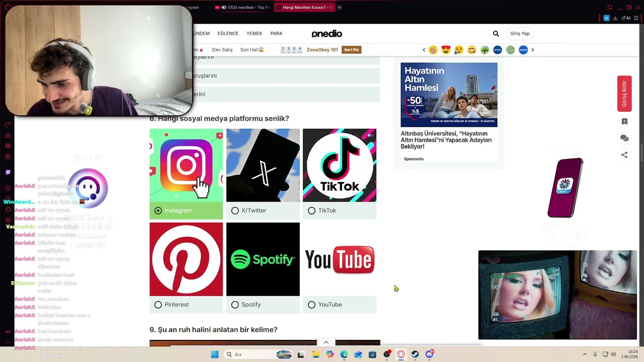Open Microsoft Copilot from the taskbar

coord(330,354)
